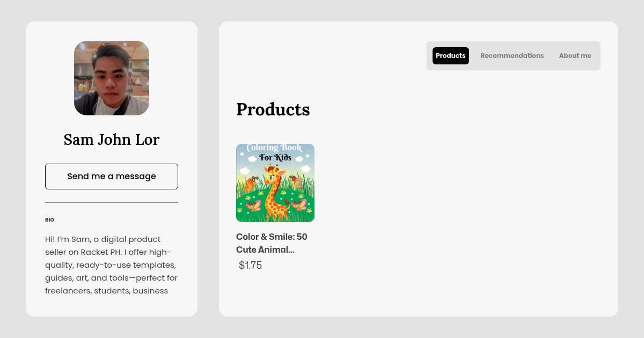
Task: Open the Color & Smile product title link
Action: (272, 243)
